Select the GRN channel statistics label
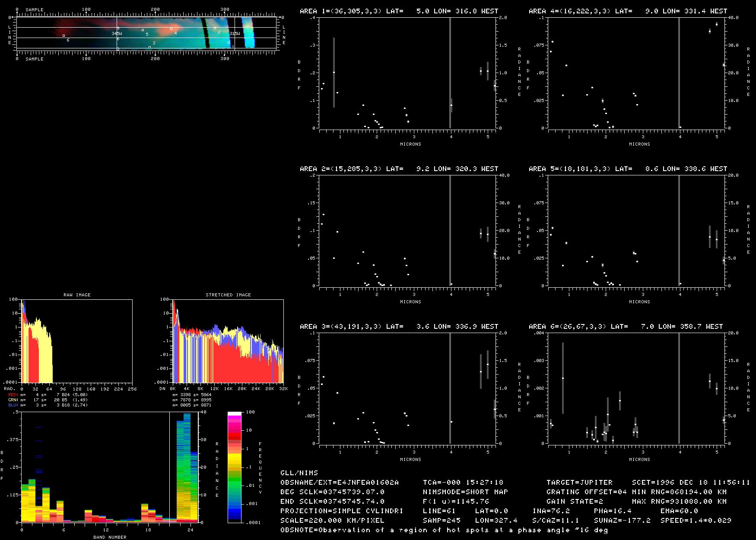 13,400
